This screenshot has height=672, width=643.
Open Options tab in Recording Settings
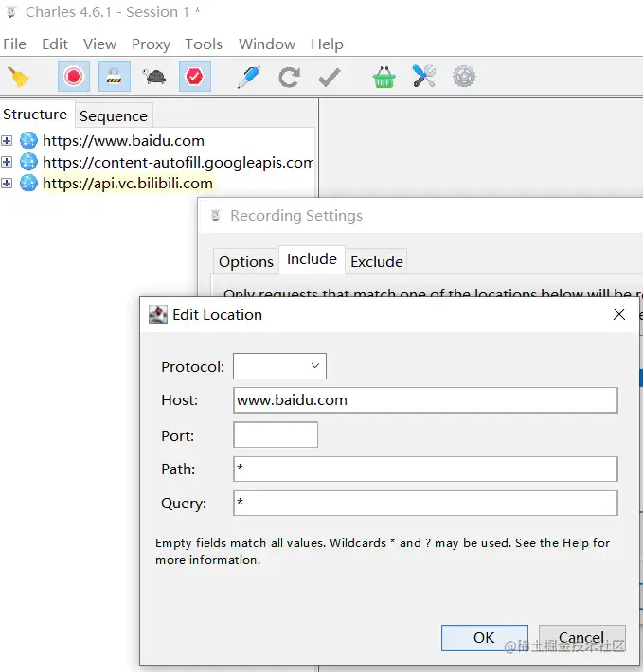coord(246,261)
